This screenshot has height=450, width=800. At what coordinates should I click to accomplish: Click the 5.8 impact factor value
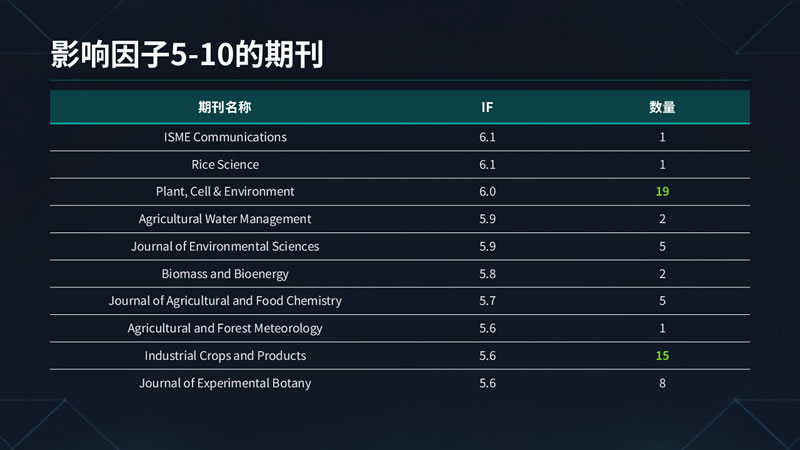pos(487,273)
